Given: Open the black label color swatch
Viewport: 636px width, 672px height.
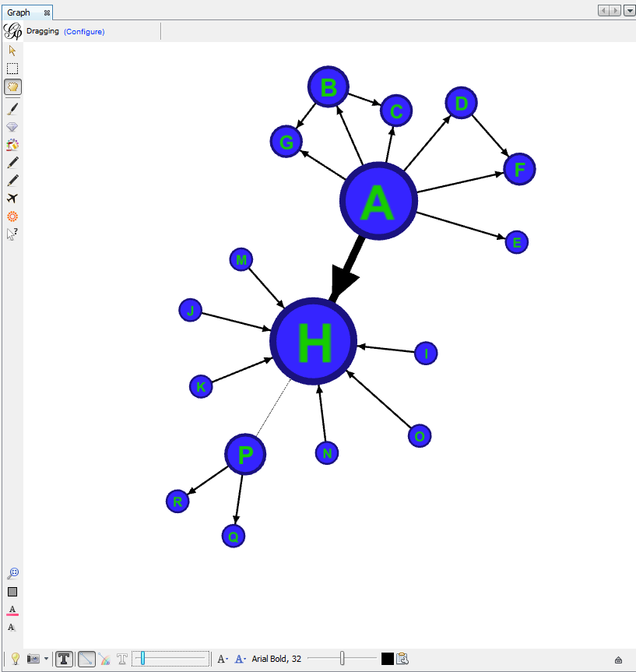Looking at the screenshot, I should [388, 659].
